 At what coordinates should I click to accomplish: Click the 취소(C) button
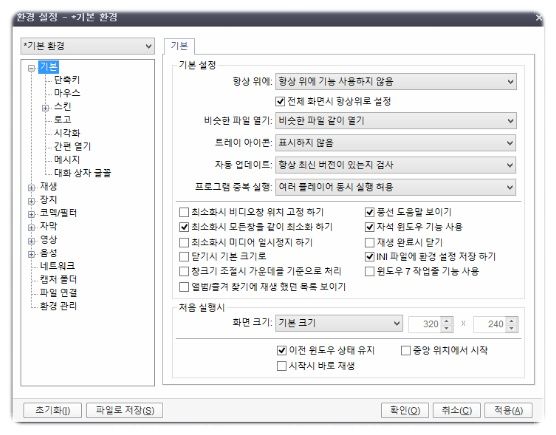click(x=457, y=410)
